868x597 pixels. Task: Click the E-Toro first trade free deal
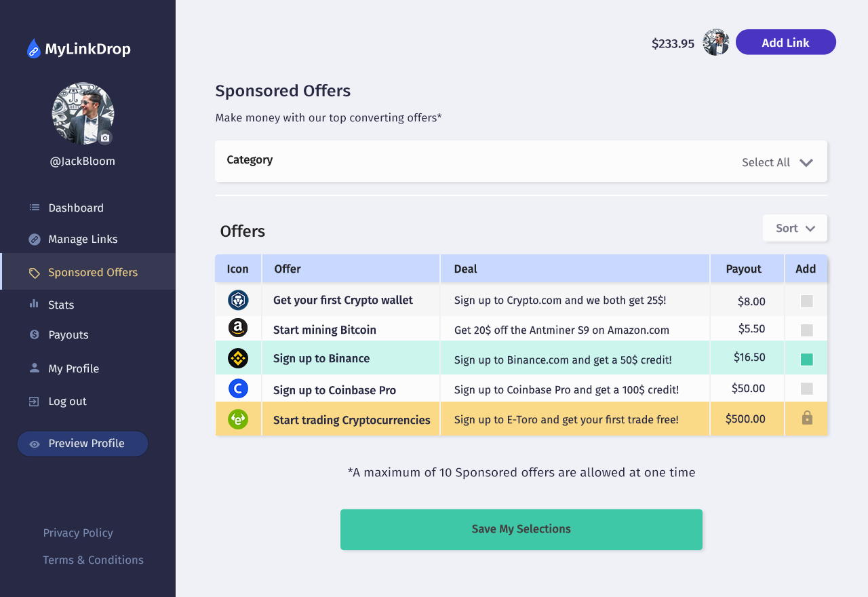[x=566, y=420]
